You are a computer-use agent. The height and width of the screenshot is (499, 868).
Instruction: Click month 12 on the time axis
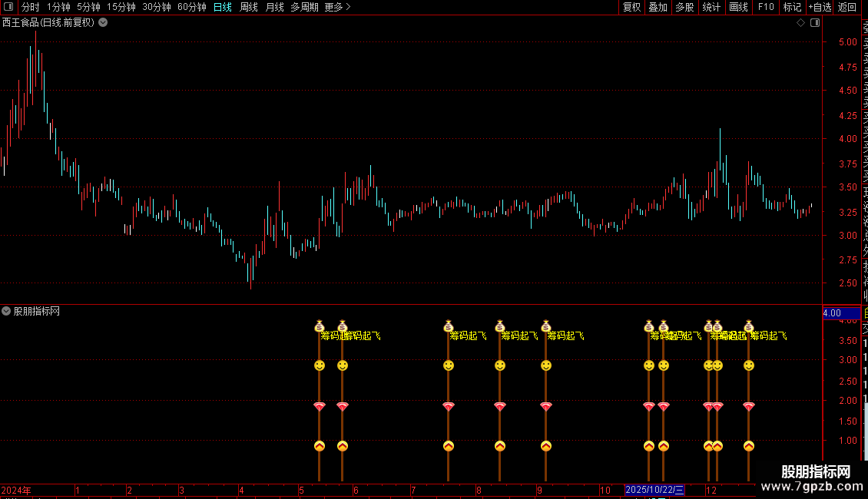711,491
